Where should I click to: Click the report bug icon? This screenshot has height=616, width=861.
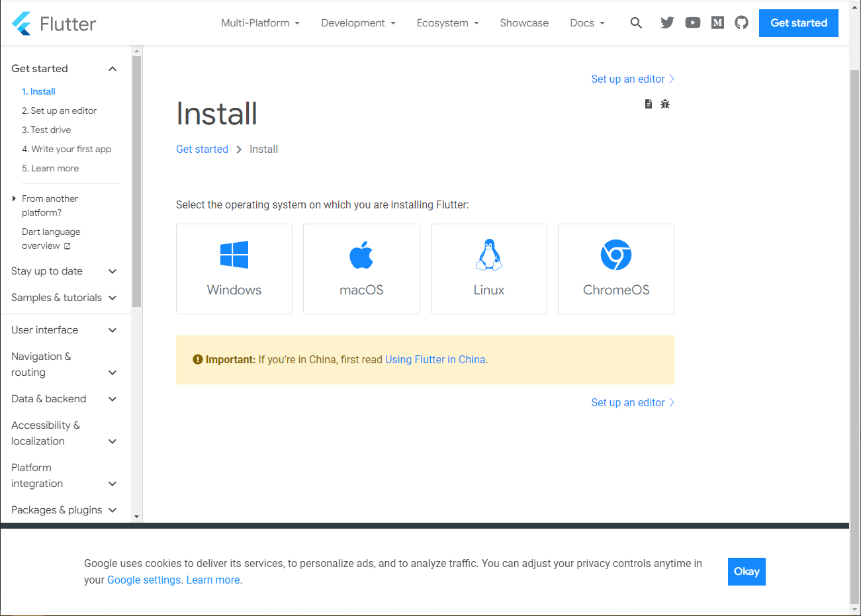665,104
